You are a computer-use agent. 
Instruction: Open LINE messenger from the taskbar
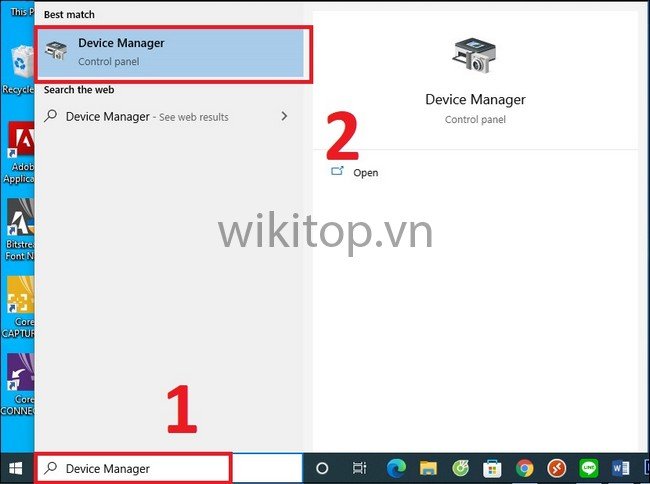click(588, 468)
